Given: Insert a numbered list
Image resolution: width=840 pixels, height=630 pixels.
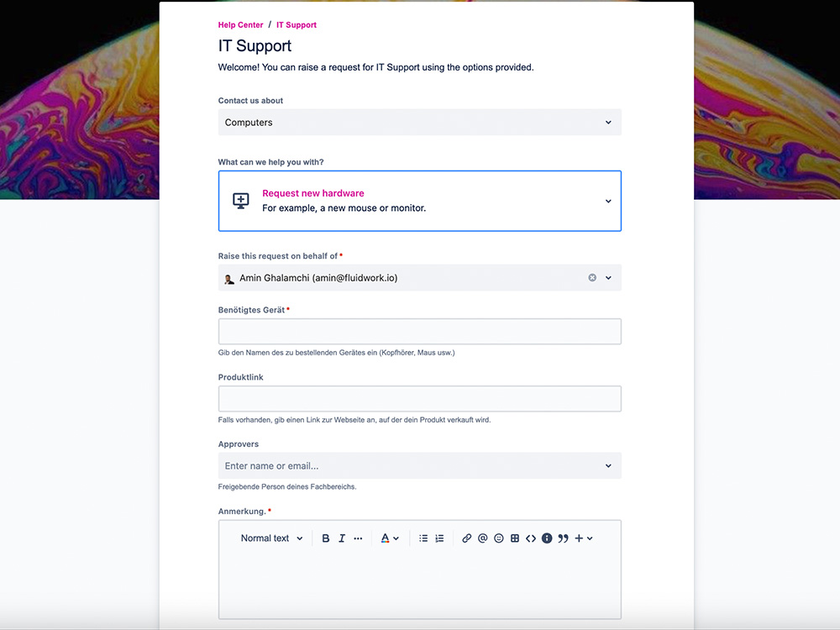Looking at the screenshot, I should point(440,538).
